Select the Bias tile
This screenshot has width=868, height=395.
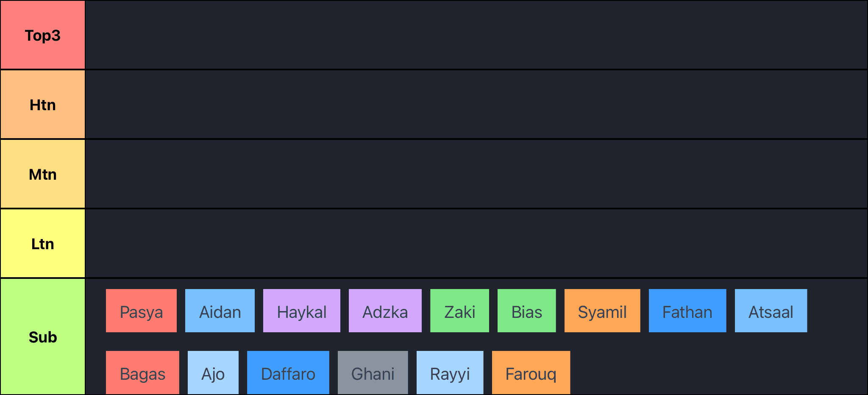tap(526, 311)
